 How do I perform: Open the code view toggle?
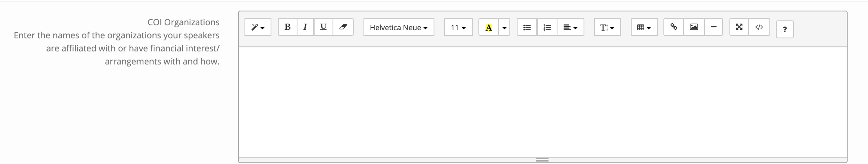pyautogui.click(x=759, y=27)
